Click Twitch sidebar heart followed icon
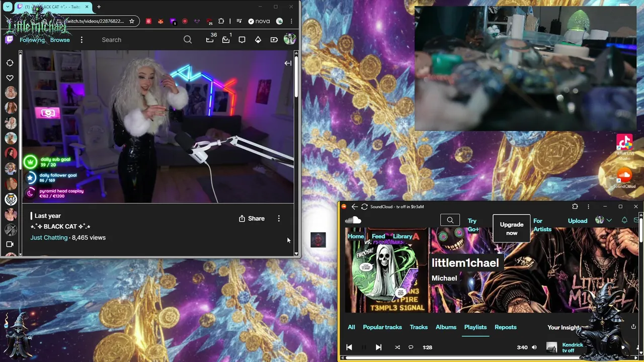644x362 pixels. coord(10,78)
